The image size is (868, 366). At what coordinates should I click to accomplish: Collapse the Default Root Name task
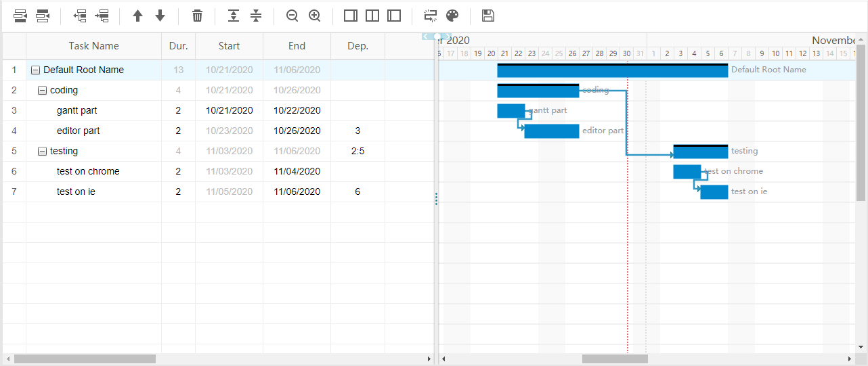(x=35, y=70)
